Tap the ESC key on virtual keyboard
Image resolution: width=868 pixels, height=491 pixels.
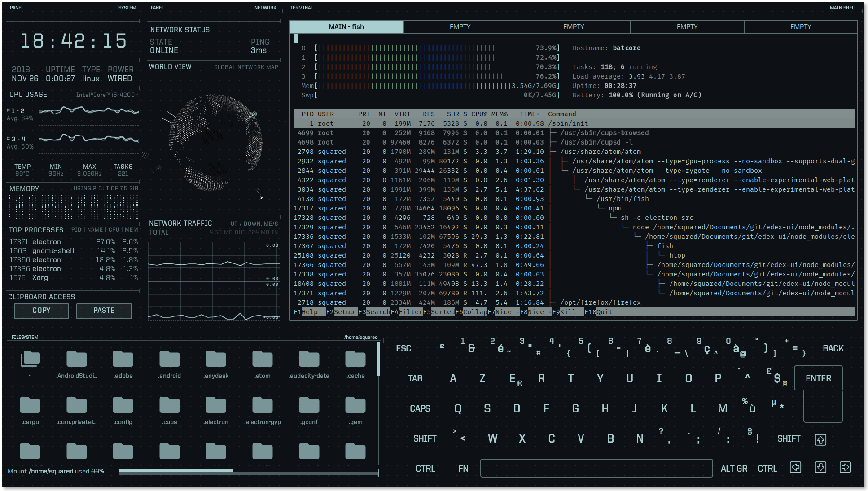tap(403, 348)
